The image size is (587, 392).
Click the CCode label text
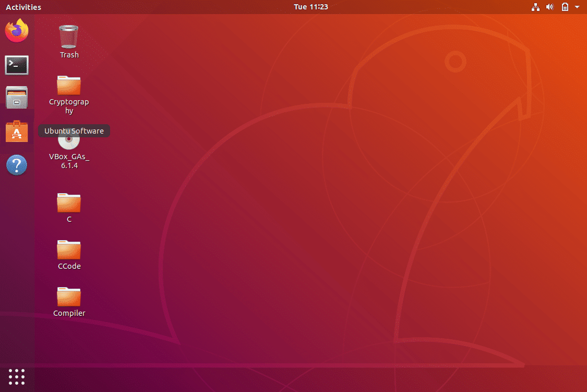[x=69, y=266]
